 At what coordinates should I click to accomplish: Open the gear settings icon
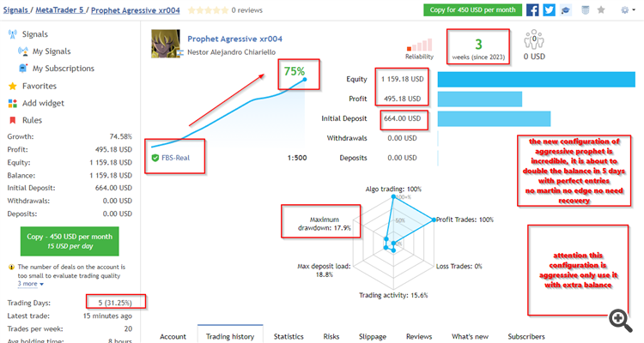625,9
